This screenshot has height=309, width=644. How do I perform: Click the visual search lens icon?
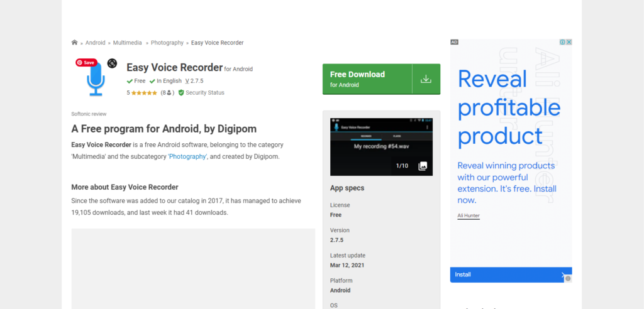pos(112,63)
